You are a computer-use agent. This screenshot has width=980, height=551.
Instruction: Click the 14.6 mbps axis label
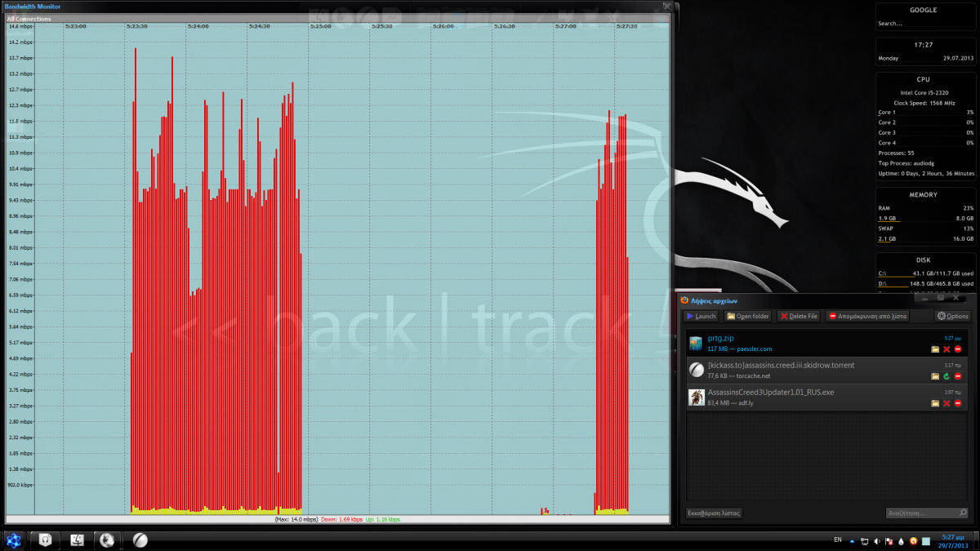pos(20,26)
